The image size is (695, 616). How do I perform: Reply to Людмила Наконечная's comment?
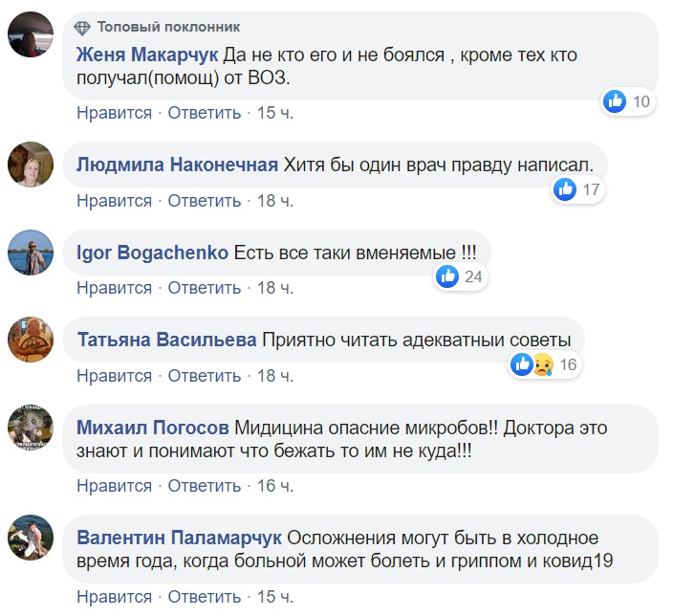click(x=205, y=201)
